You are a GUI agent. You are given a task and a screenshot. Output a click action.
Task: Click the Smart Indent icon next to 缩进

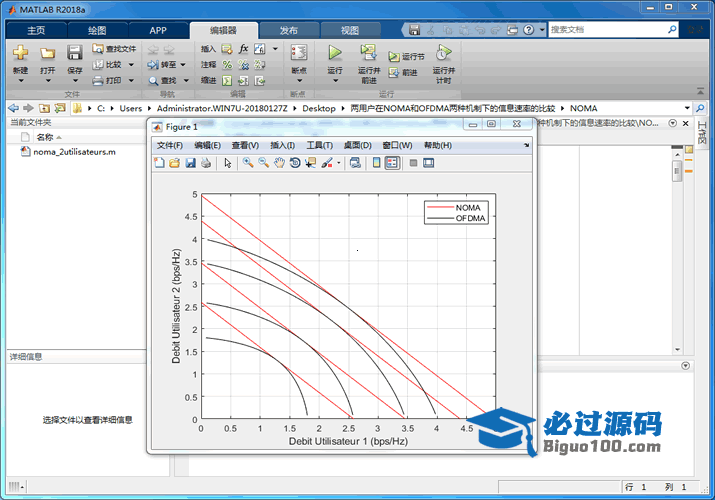[227, 81]
